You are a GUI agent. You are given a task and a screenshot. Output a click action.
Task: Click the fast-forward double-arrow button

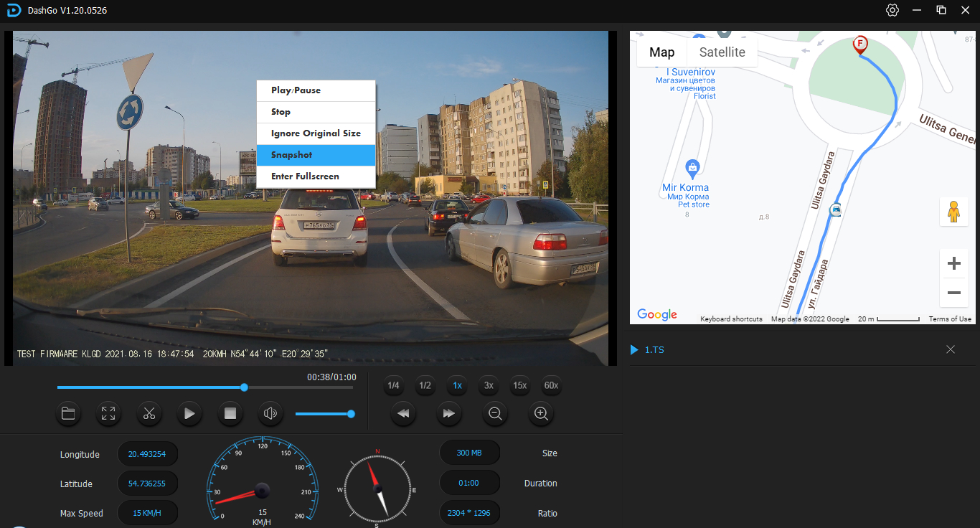point(448,413)
